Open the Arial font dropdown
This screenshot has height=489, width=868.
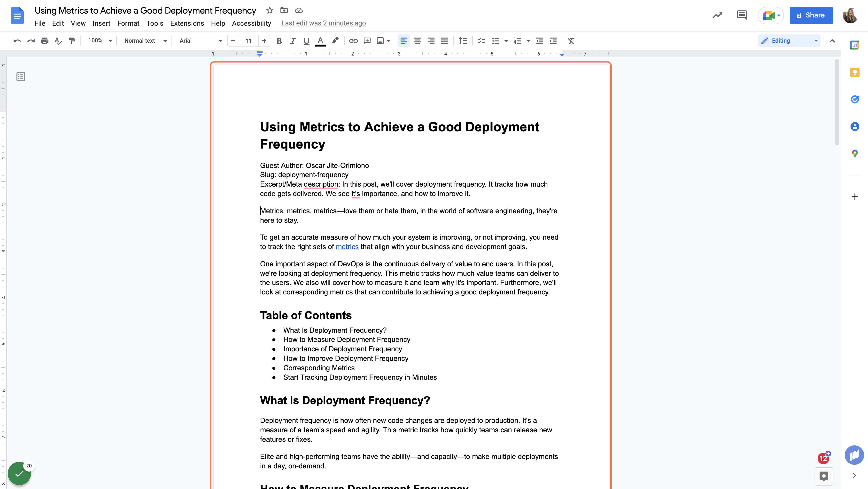(201, 41)
